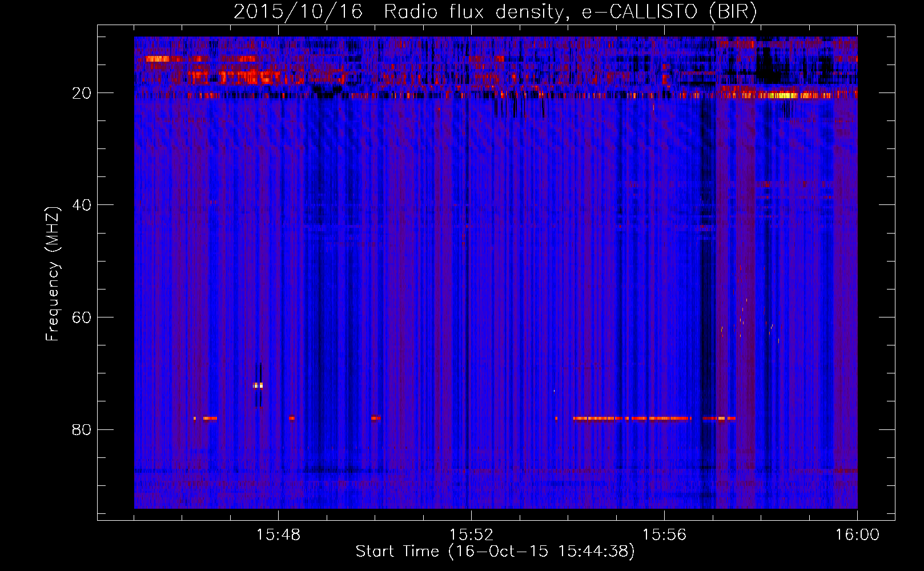Click the red dash at 78 MHz just after 15:48

291,419
